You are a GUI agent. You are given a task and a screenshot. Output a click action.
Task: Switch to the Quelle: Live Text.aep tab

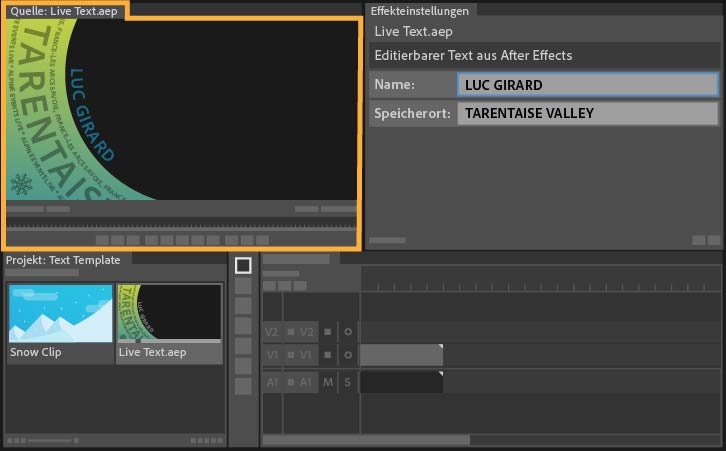tap(64, 11)
